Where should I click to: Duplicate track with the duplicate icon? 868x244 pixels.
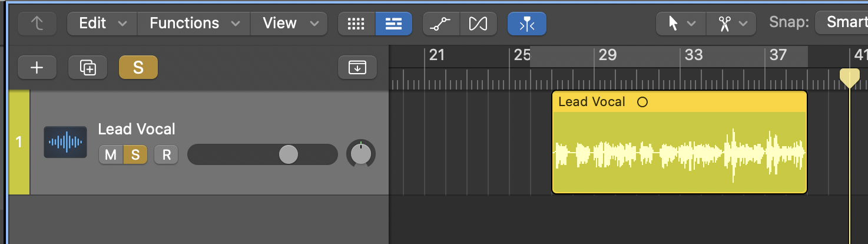pyautogui.click(x=88, y=67)
